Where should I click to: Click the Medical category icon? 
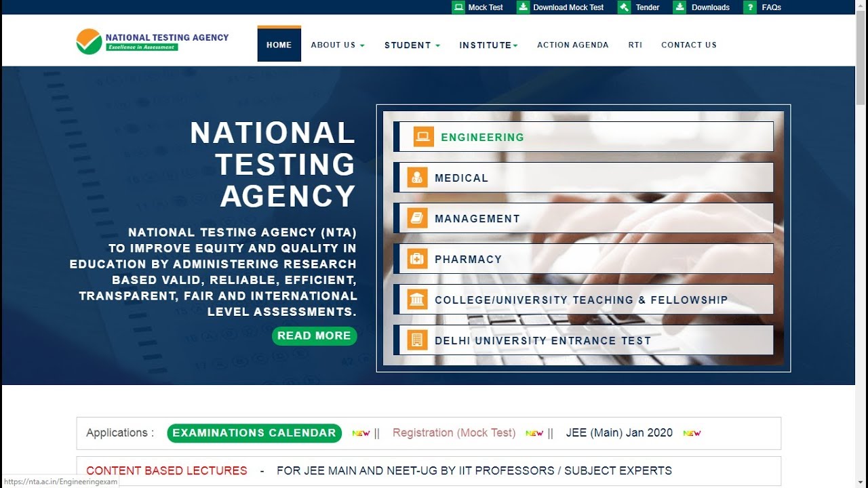(x=417, y=178)
